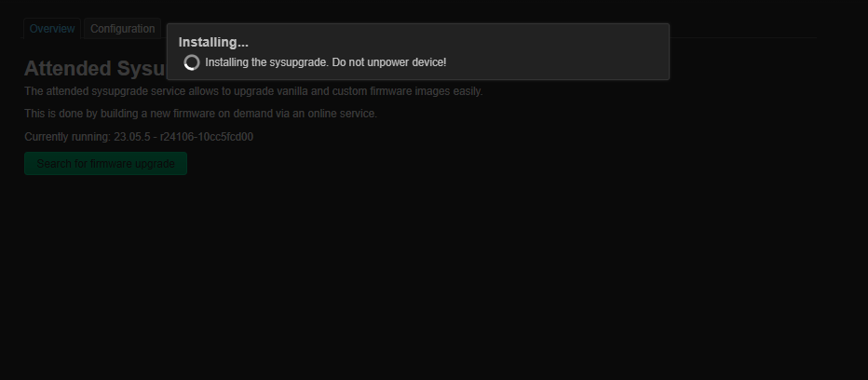Click the attended sysupgrade service description line

click(x=253, y=91)
